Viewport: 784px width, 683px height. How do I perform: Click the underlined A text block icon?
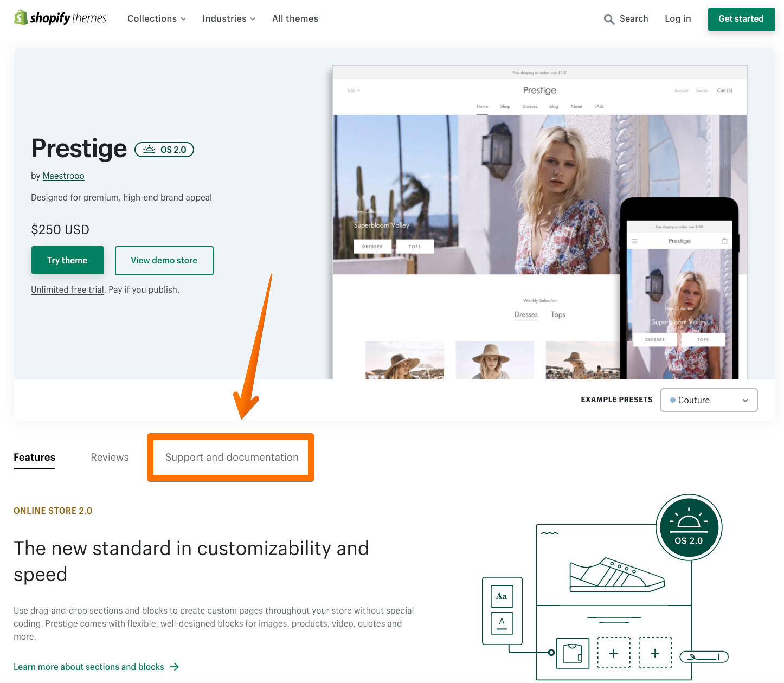click(502, 623)
